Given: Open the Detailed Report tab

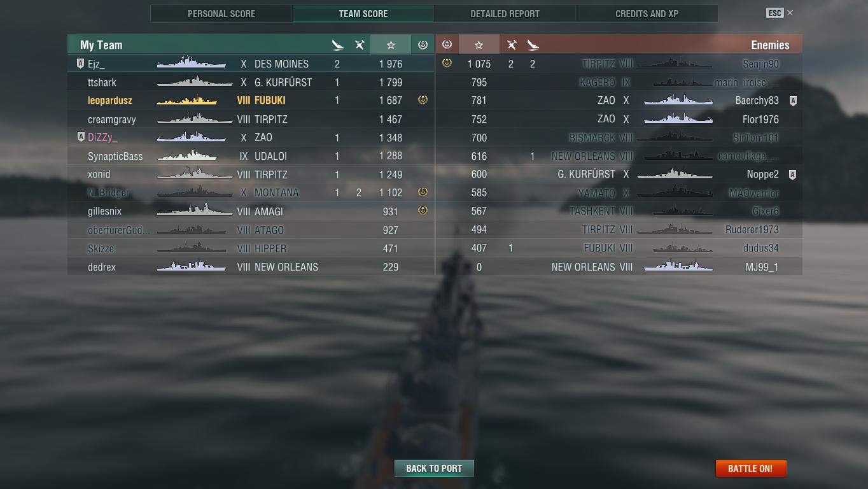Looking at the screenshot, I should point(505,13).
